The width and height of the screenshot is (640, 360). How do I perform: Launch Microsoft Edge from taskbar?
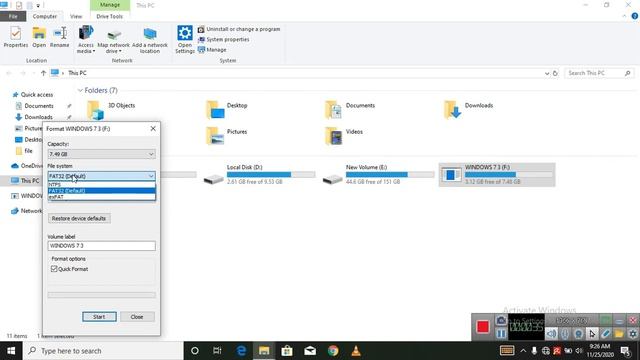pyautogui.click(x=241, y=351)
